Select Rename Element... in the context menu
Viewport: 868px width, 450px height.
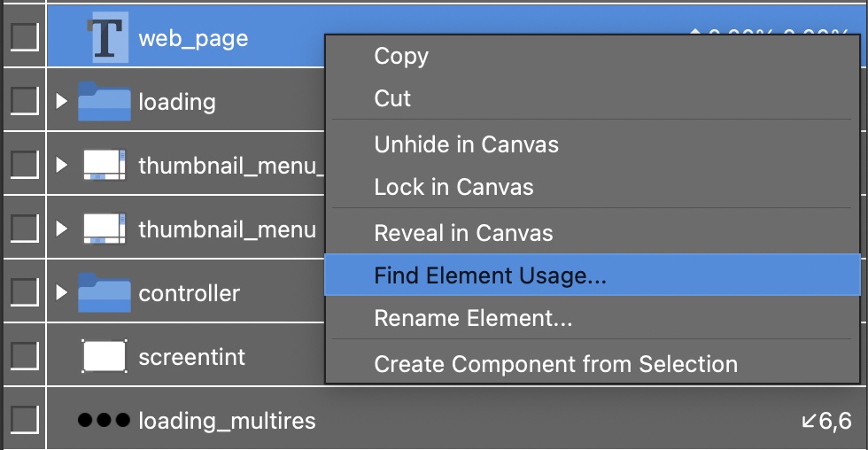point(473,317)
